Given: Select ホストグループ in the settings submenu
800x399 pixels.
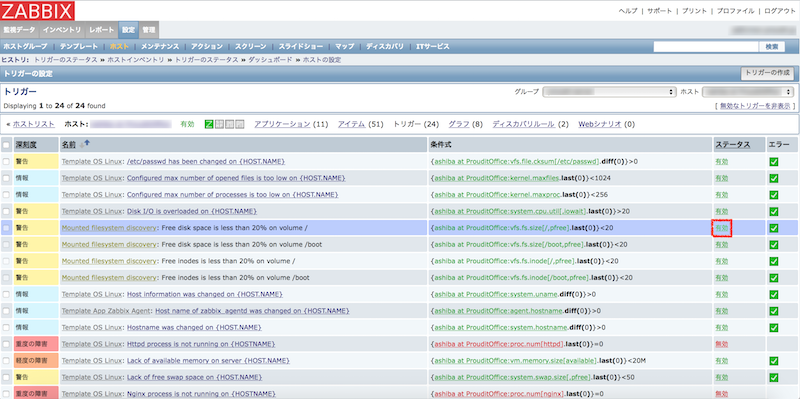Looking at the screenshot, I should (25, 46).
